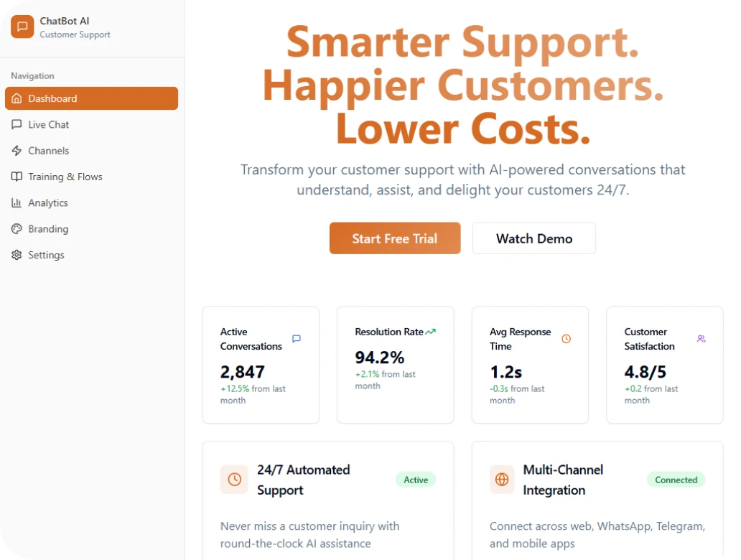Image resolution: width=741 pixels, height=560 pixels.
Task: Click the Analytics bar chart icon
Action: [17, 203]
